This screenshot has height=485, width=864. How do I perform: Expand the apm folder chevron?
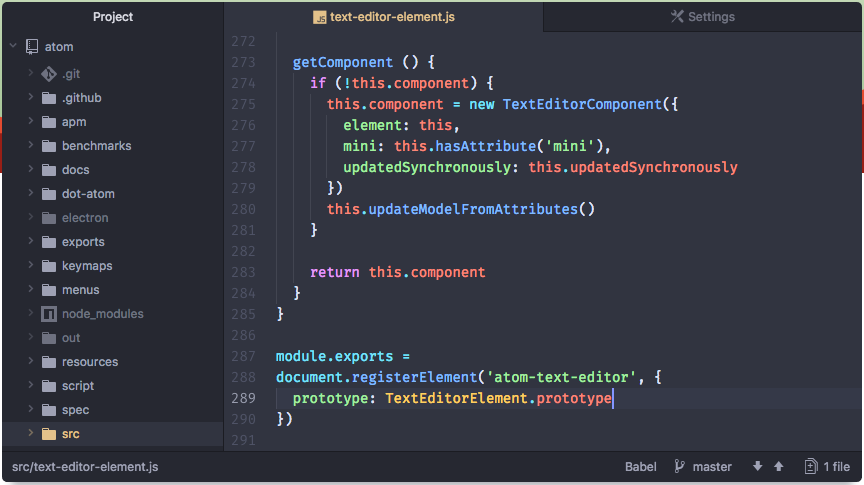pyautogui.click(x=31, y=121)
